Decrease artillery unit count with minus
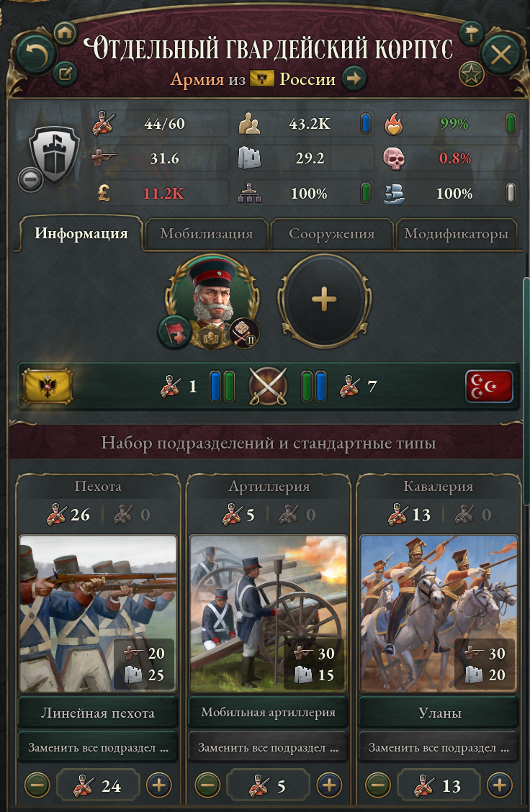The height and width of the screenshot is (812, 530). point(207,785)
